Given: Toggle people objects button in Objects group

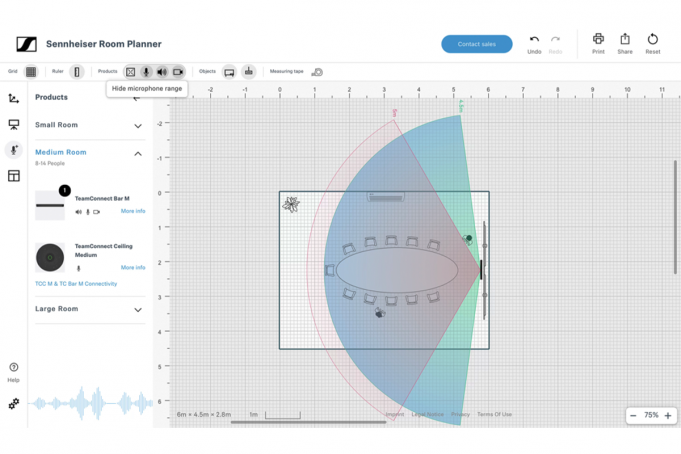Looking at the screenshot, I should (249, 72).
